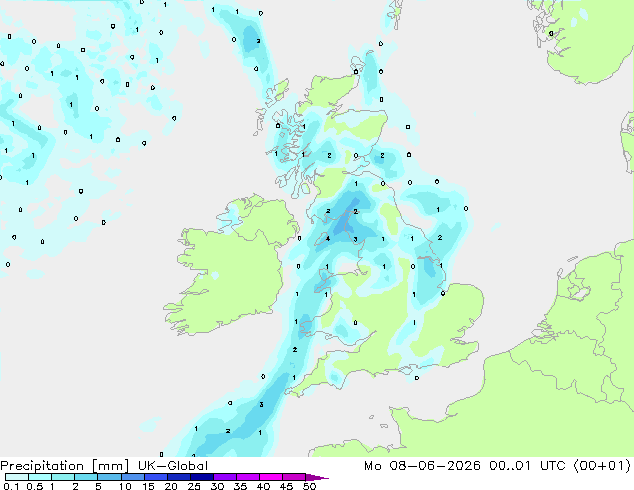Pick the 10–15 mm legend color swatch
The image size is (634, 490).
point(132,477)
